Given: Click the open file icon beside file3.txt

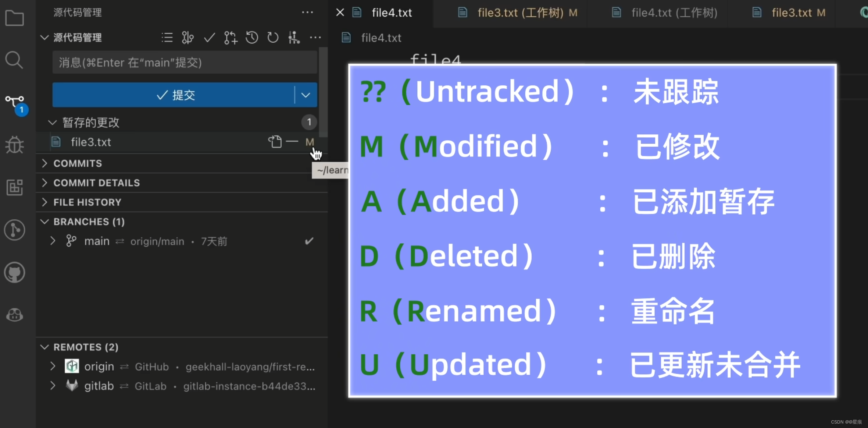Looking at the screenshot, I should [275, 142].
